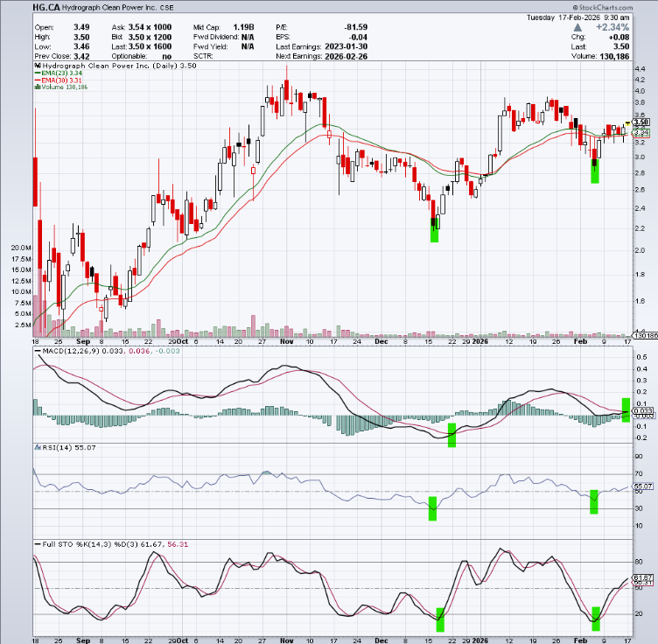Click the Nov month label under the price chart
The image size is (658, 644).
(x=287, y=341)
